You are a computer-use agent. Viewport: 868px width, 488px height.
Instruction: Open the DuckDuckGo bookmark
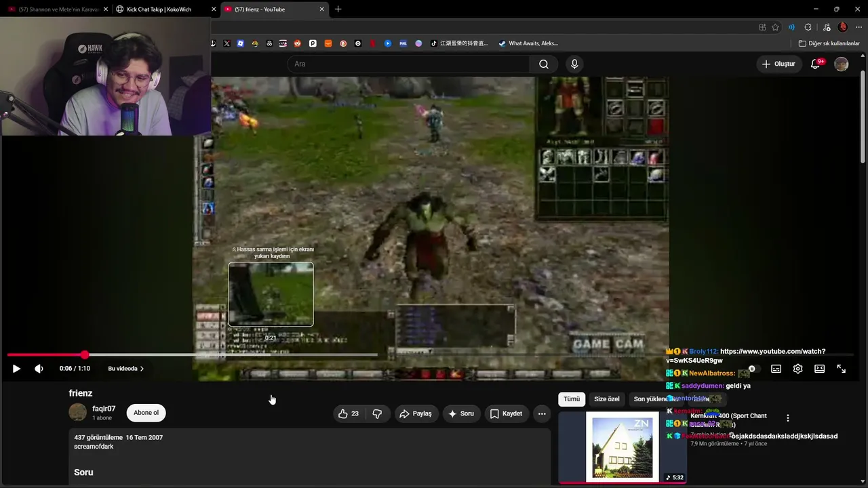point(343,43)
